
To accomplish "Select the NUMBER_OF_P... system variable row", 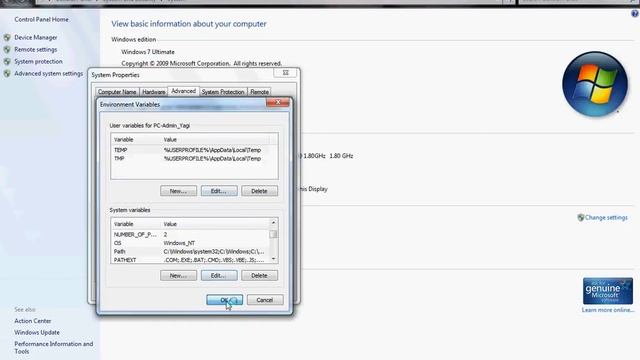I will [190, 235].
